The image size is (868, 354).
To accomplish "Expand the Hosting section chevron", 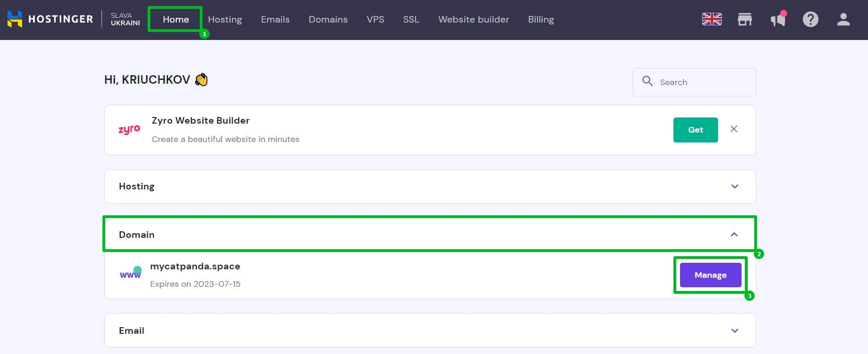I will click(735, 187).
